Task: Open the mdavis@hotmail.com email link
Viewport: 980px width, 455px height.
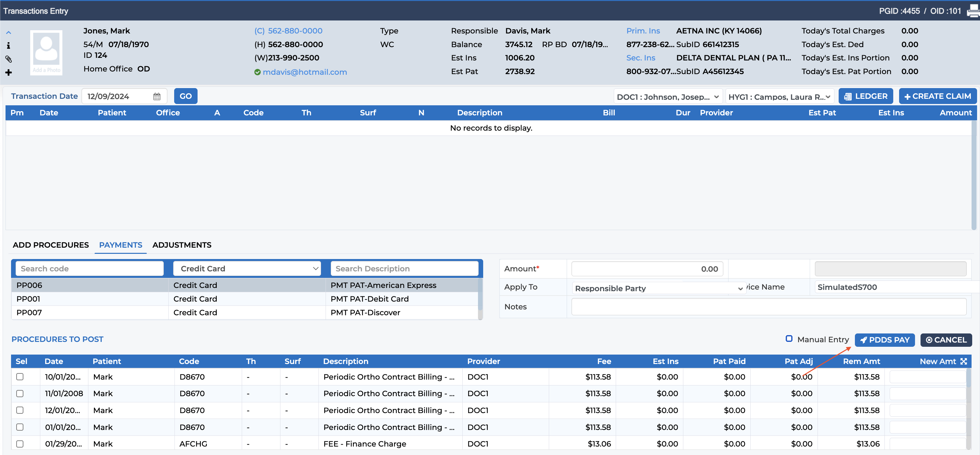Action: coord(305,72)
